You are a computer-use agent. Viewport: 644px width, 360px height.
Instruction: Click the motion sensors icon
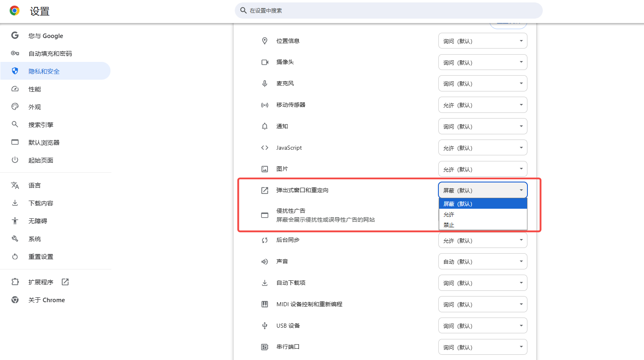pyautogui.click(x=265, y=105)
